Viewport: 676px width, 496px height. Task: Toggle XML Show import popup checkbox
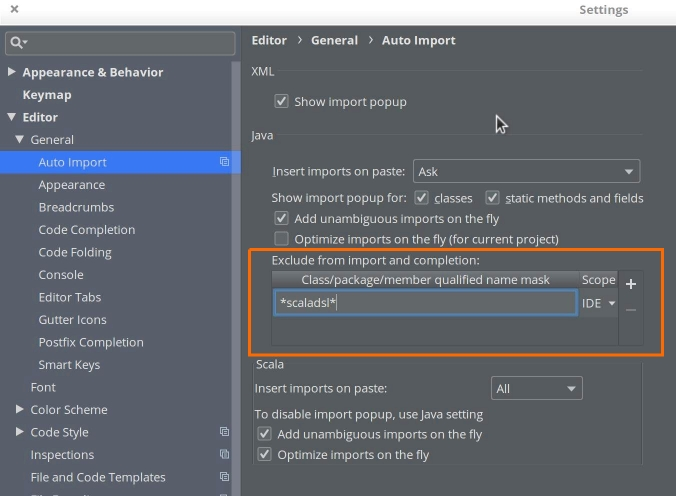[282, 102]
